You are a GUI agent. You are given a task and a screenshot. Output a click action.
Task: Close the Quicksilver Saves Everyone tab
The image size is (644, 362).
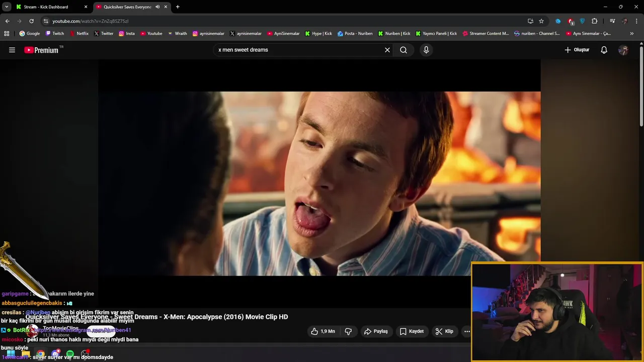click(166, 7)
